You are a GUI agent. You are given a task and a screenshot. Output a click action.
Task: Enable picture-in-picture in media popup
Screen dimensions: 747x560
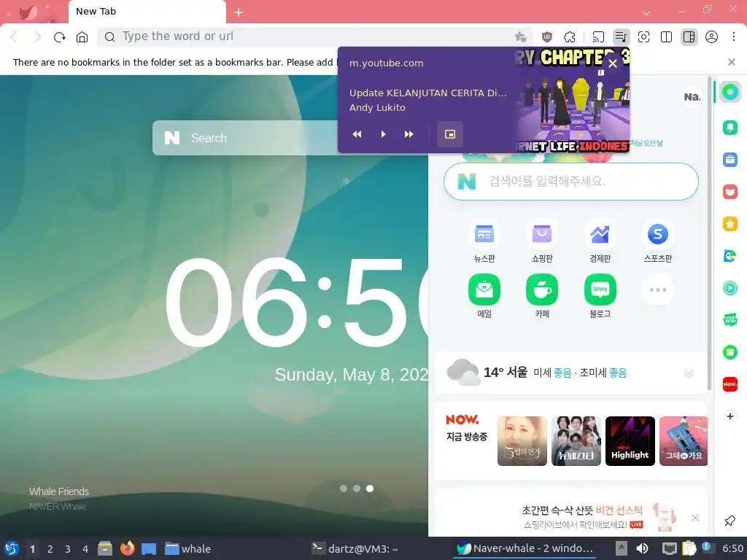[x=449, y=134]
